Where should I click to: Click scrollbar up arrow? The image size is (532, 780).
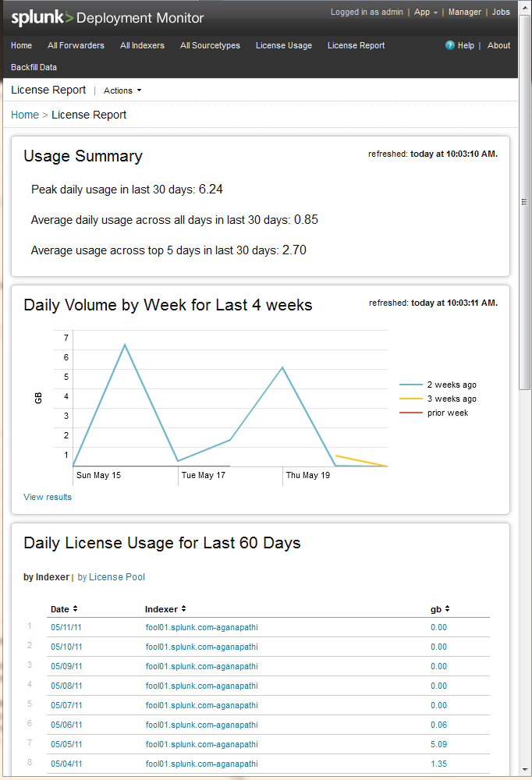pyautogui.click(x=524, y=8)
